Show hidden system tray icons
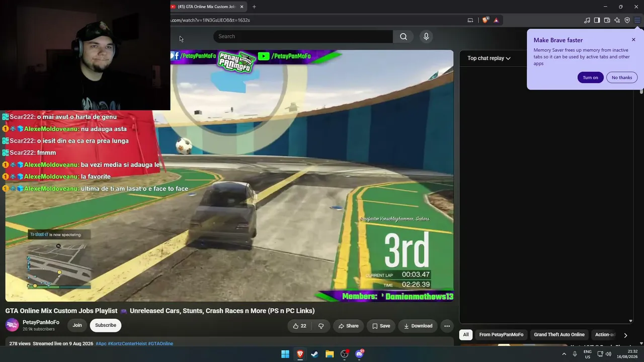The image size is (644, 362). click(x=563, y=354)
